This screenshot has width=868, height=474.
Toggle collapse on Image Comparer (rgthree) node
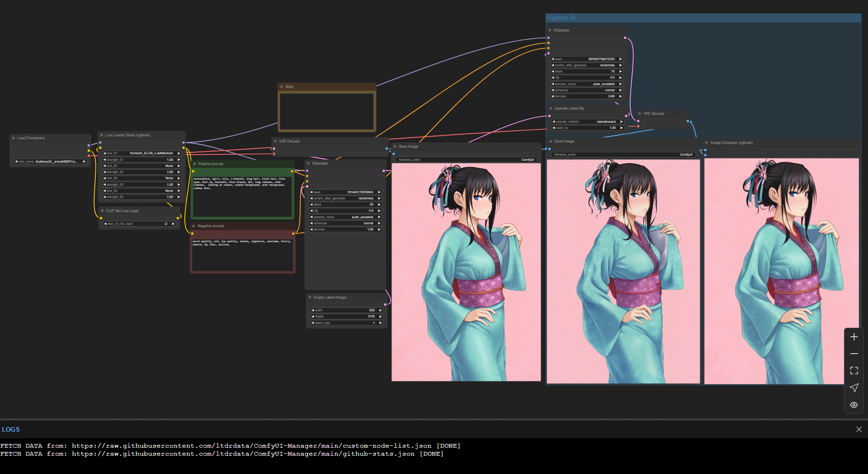point(706,142)
